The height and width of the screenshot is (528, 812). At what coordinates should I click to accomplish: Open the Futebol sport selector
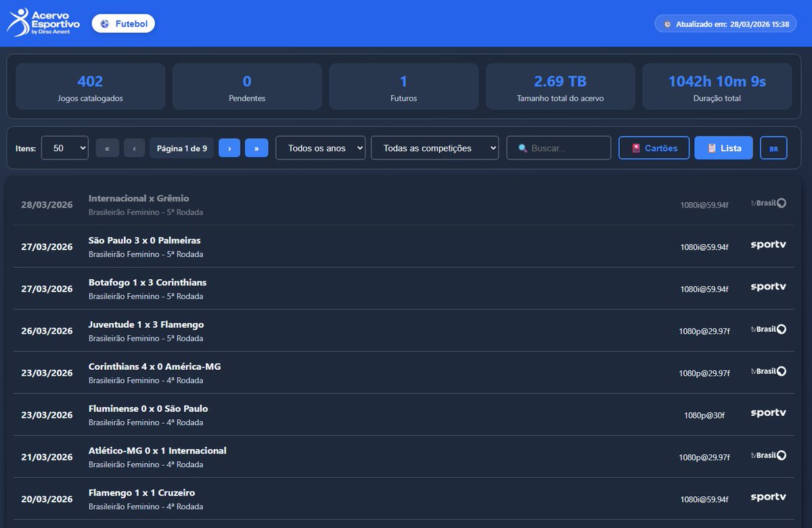click(123, 24)
